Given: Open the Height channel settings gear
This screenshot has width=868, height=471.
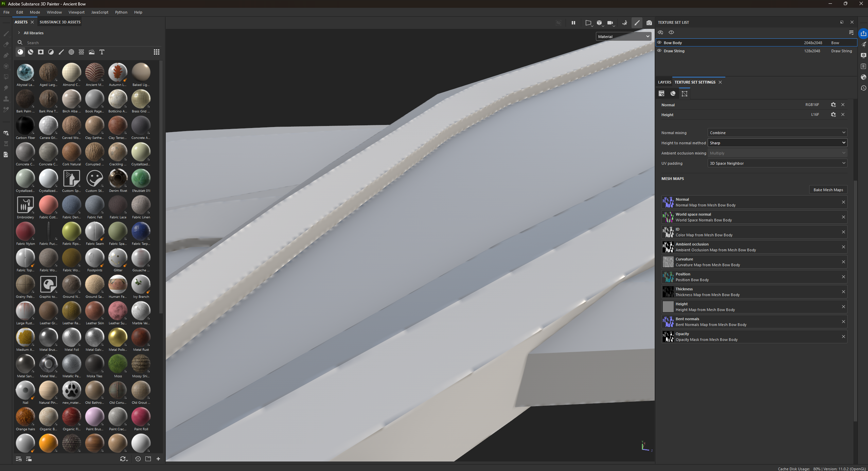Looking at the screenshot, I should [x=833, y=115].
